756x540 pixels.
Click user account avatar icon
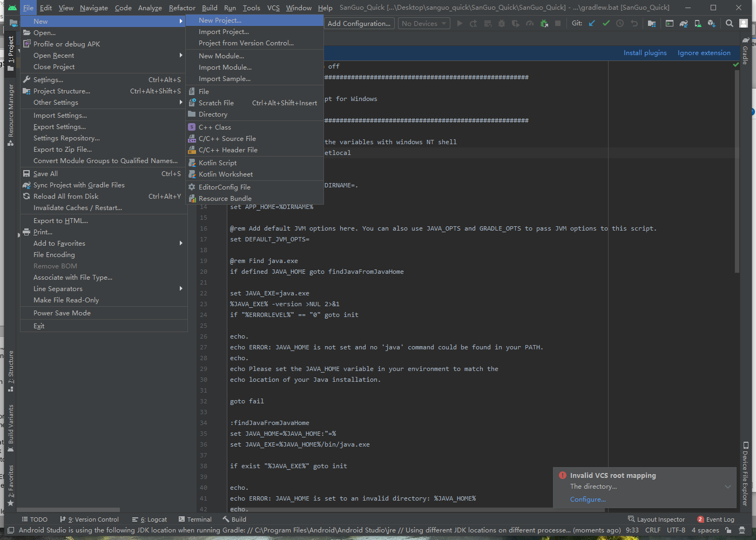[x=744, y=23]
